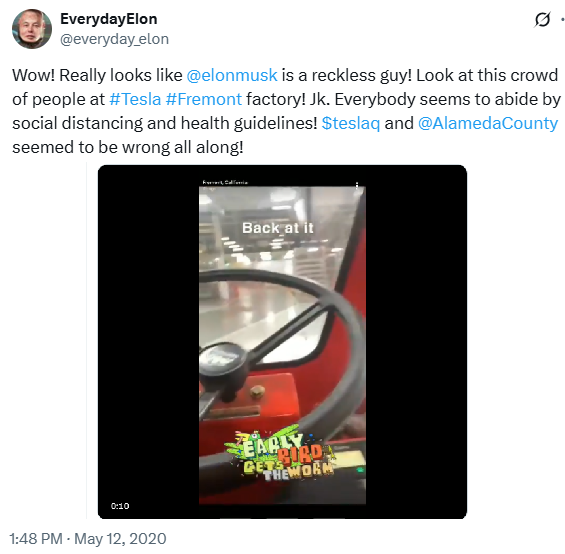565x554 pixels.
Task: Click the brass bolt on red dashboard
Action: click(x=257, y=391)
